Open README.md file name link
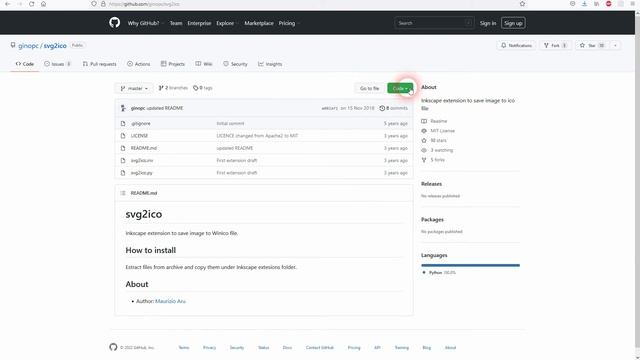The width and height of the screenshot is (640, 360). pyautogui.click(x=144, y=148)
